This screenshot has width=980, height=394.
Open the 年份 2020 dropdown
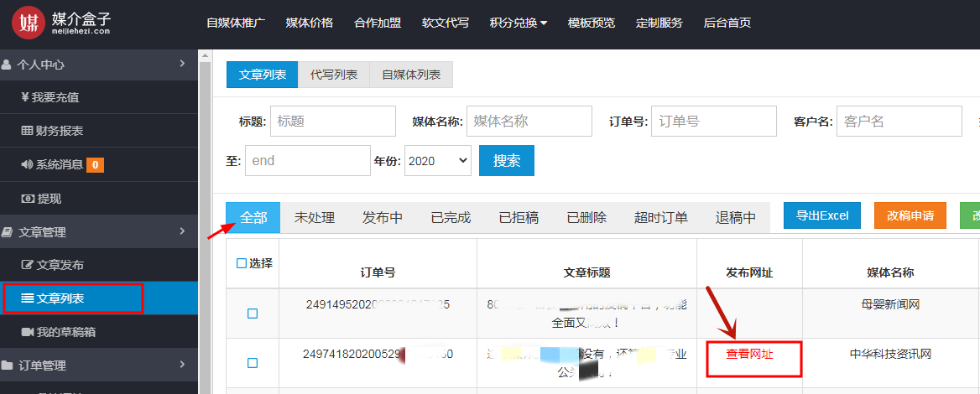(437, 160)
